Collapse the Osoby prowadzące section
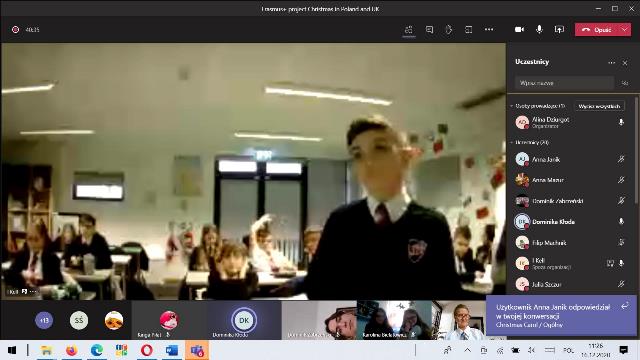 pos(511,106)
